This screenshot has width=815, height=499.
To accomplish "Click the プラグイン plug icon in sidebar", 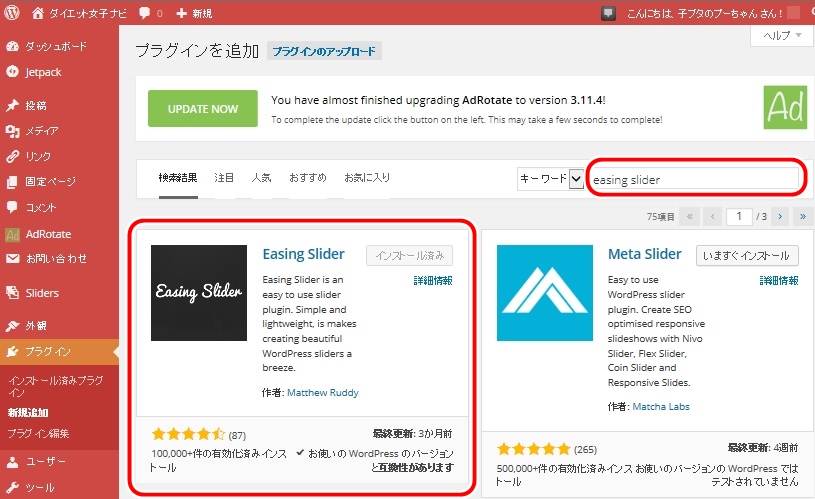I will click(x=12, y=352).
